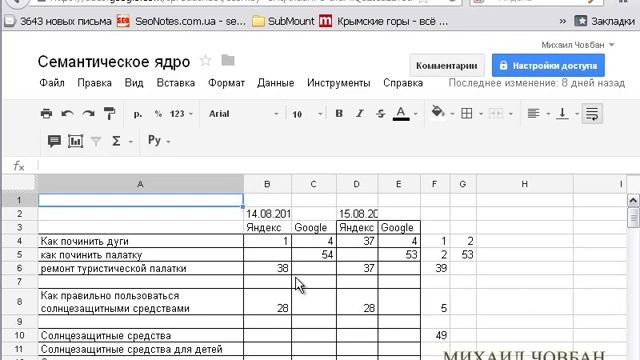
Task: Open the Справка menu
Action: 403,83
